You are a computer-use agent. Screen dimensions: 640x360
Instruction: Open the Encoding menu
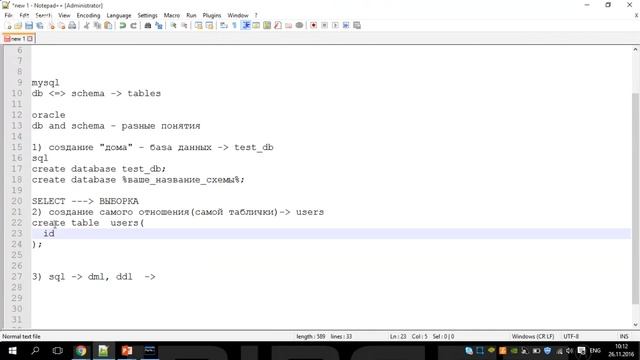point(88,15)
